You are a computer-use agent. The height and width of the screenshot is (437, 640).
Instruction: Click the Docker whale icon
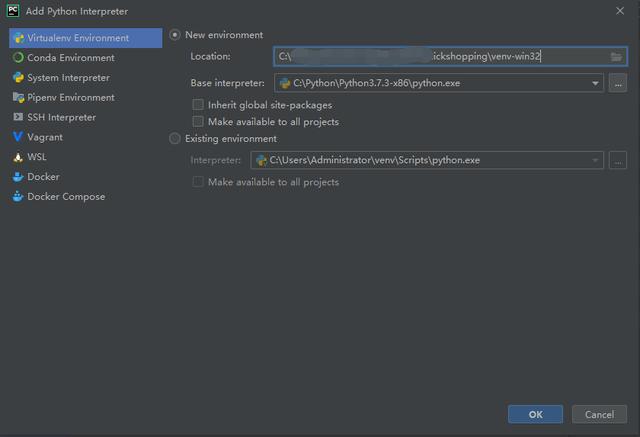coord(18,177)
